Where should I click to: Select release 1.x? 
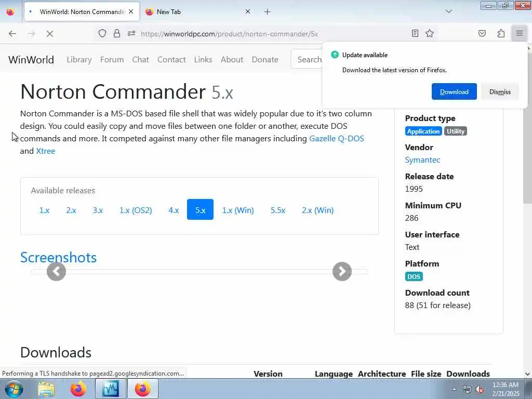coord(44,210)
